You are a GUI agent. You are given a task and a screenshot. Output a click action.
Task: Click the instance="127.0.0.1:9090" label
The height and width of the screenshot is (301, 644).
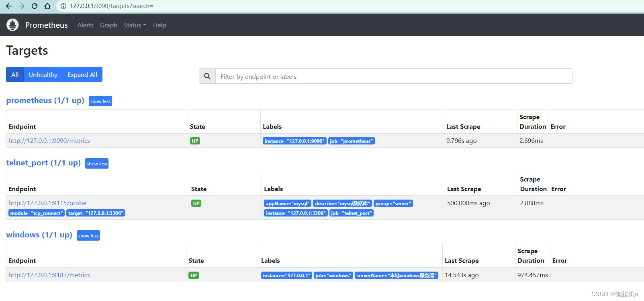tap(294, 141)
